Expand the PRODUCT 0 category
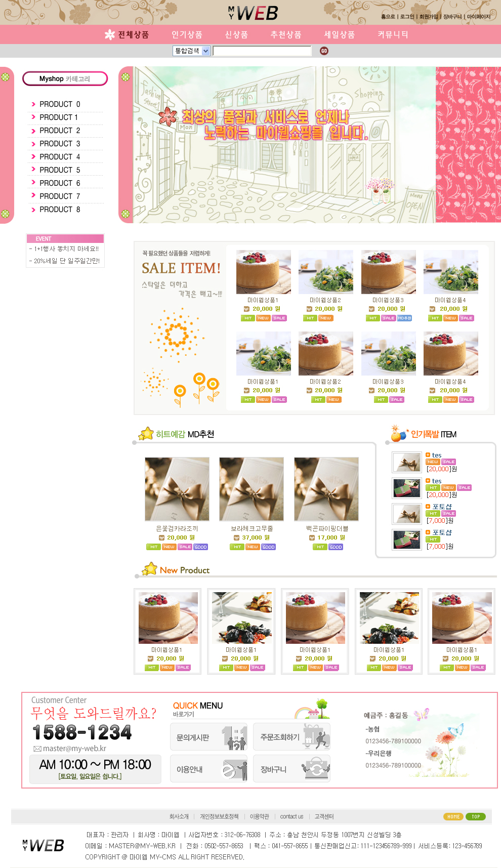 click(60, 104)
